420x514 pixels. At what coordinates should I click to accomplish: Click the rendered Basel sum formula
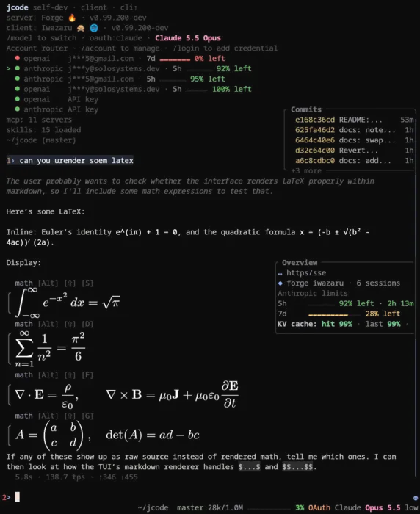[50, 350]
